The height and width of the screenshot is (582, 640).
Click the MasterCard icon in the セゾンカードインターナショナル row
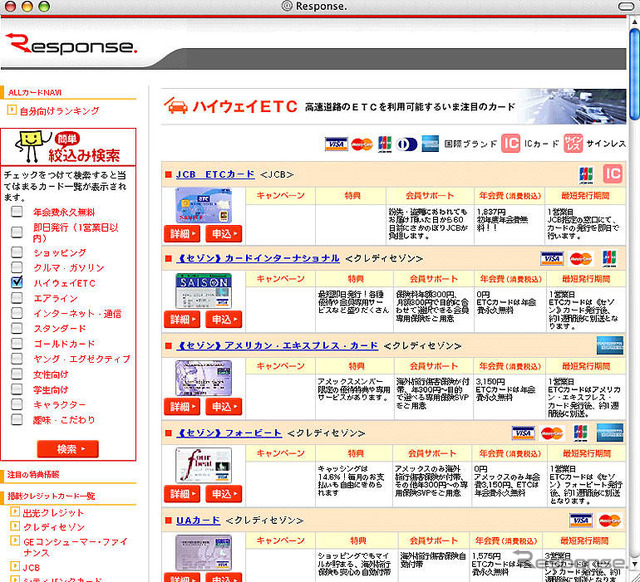pos(580,258)
